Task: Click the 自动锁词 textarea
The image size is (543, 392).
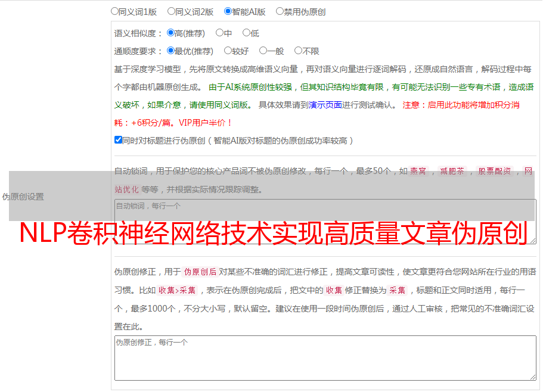Action: pyautogui.click(x=325, y=222)
